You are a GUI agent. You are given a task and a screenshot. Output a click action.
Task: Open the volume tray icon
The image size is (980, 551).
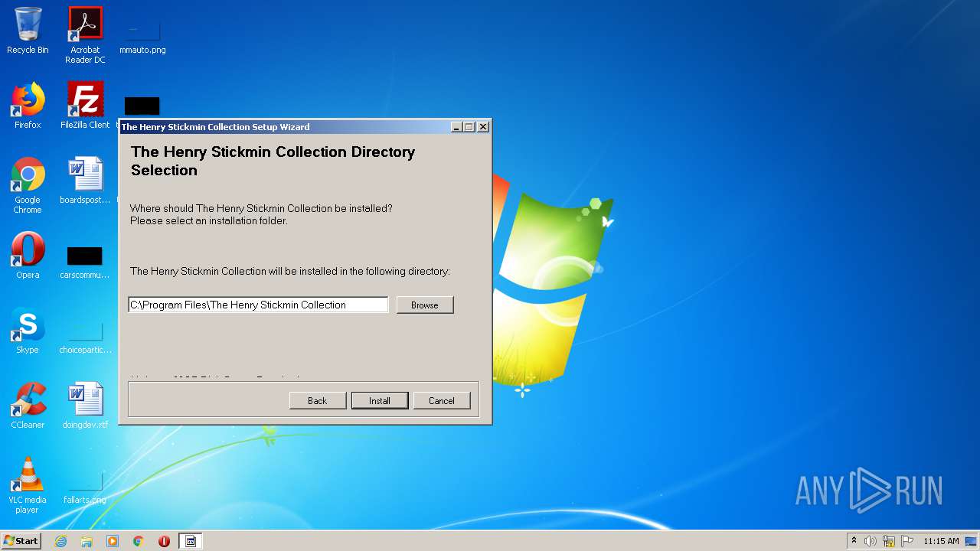tap(871, 541)
